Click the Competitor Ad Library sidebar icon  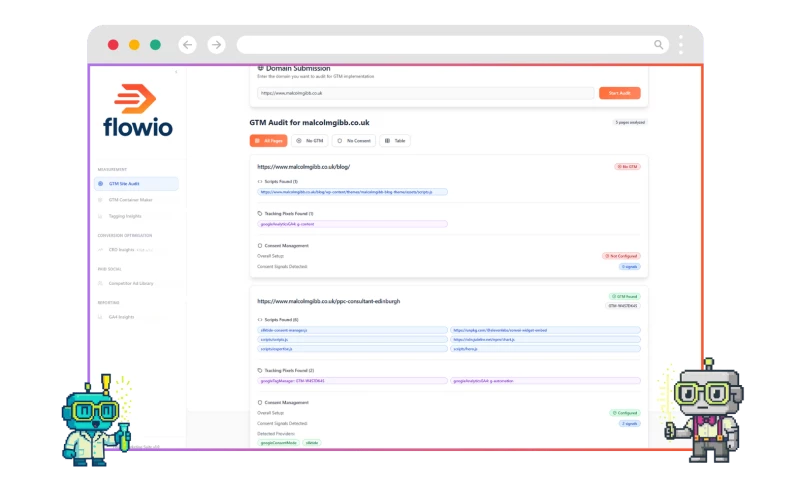[x=101, y=283]
